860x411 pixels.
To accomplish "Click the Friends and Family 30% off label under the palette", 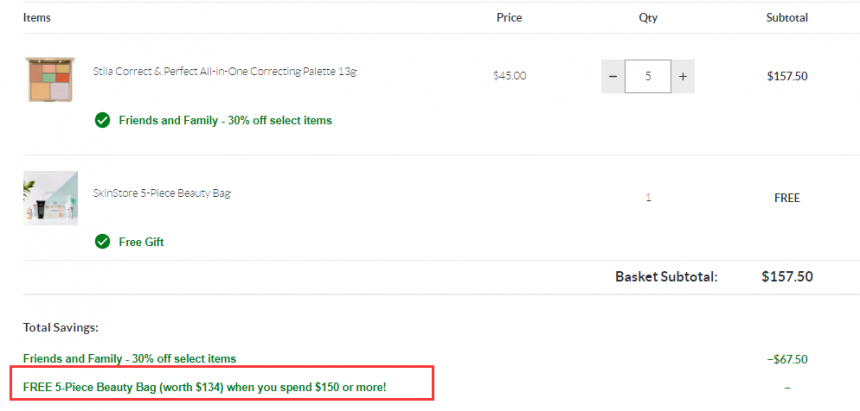I will [x=225, y=121].
